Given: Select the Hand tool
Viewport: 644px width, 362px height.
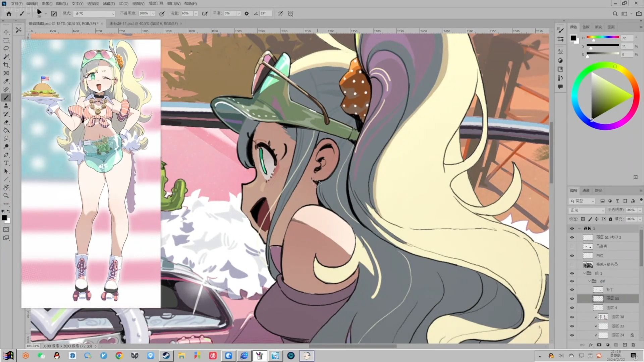Looking at the screenshot, I should point(6,188).
